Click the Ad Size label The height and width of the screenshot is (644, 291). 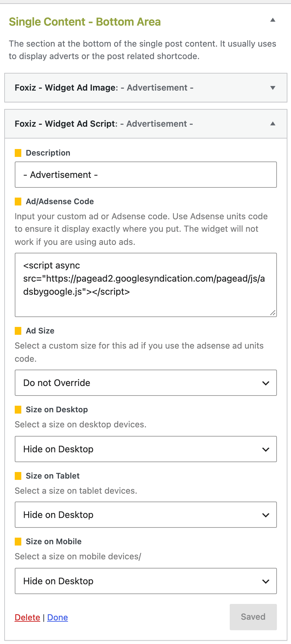40,331
